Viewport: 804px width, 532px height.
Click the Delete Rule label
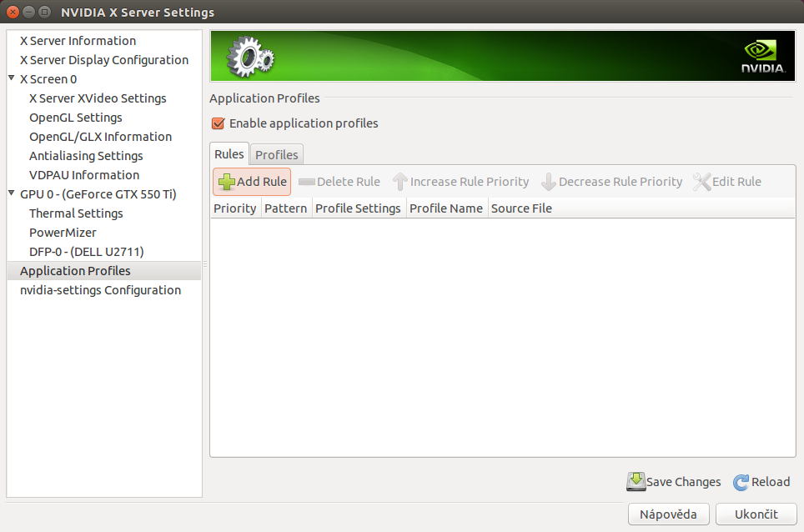(349, 182)
